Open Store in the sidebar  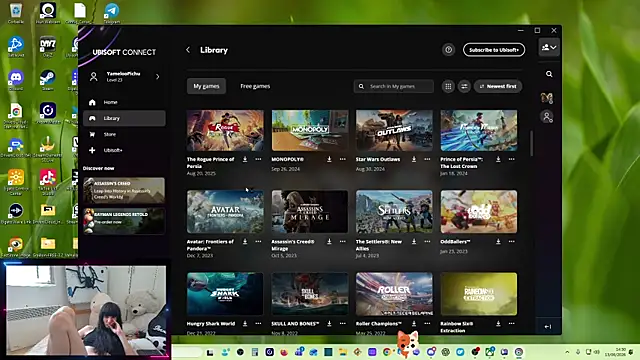click(124, 134)
